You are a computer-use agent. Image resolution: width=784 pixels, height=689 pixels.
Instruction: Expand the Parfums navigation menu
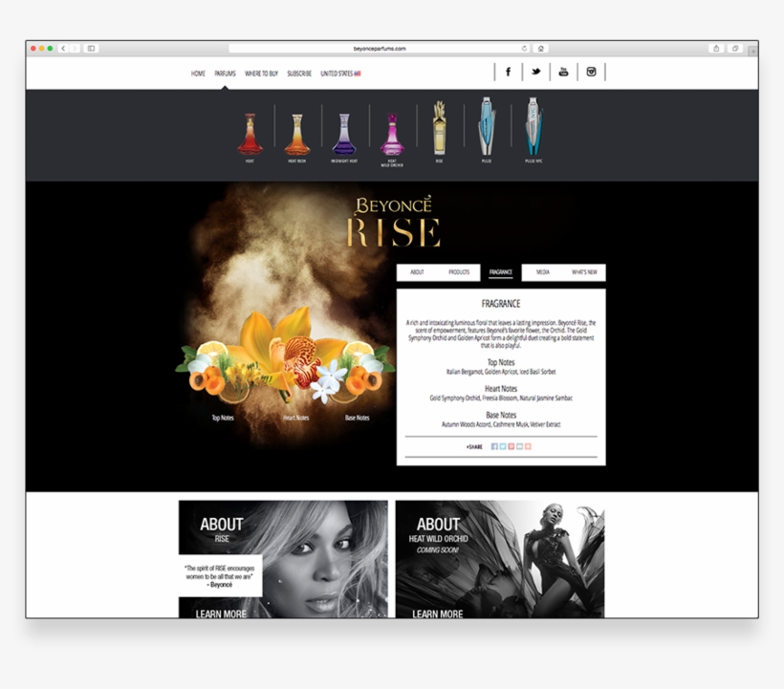coord(225,74)
